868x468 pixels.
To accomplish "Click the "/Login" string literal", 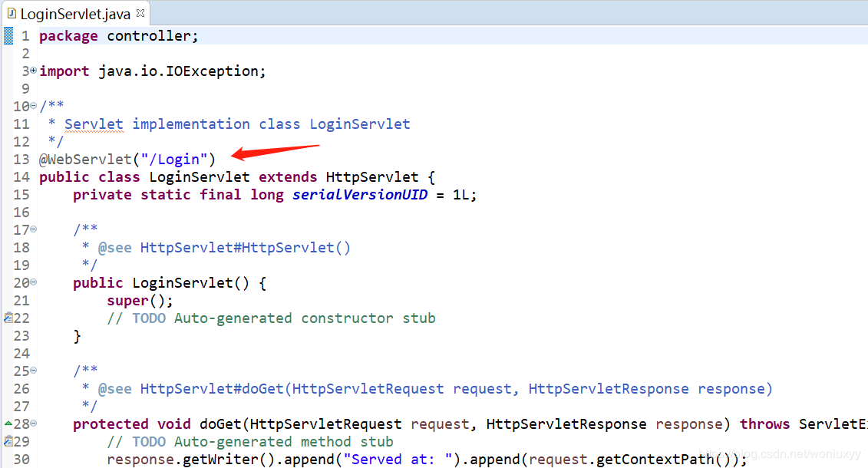I will click(173, 160).
